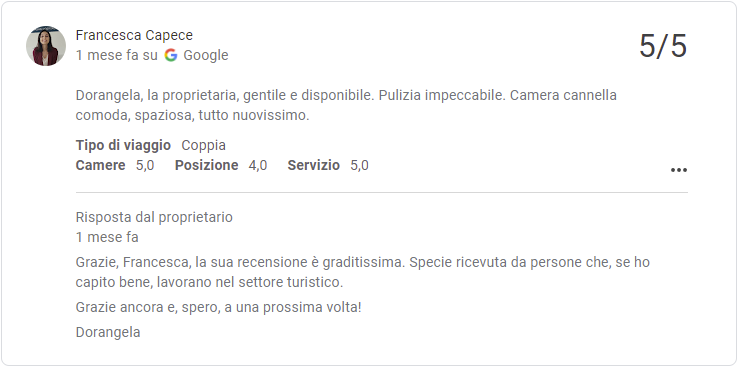Select the Servizio rating label
The image size is (738, 366).
(313, 166)
